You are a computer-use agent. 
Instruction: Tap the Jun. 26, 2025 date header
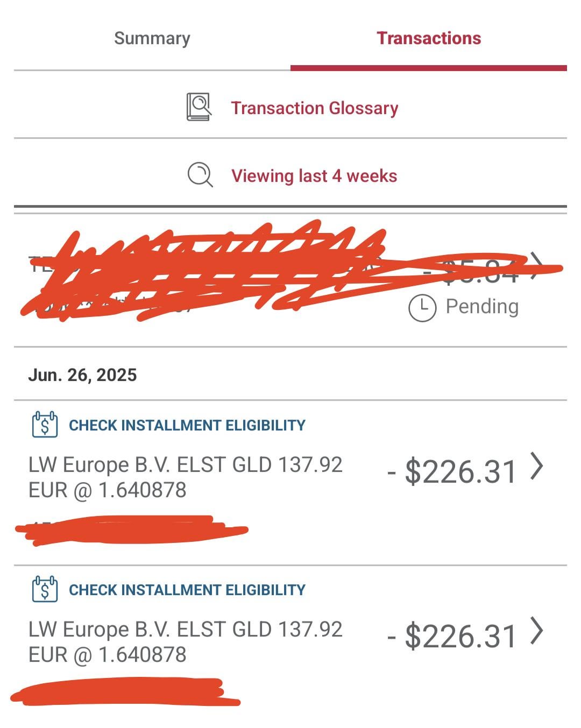point(82,375)
